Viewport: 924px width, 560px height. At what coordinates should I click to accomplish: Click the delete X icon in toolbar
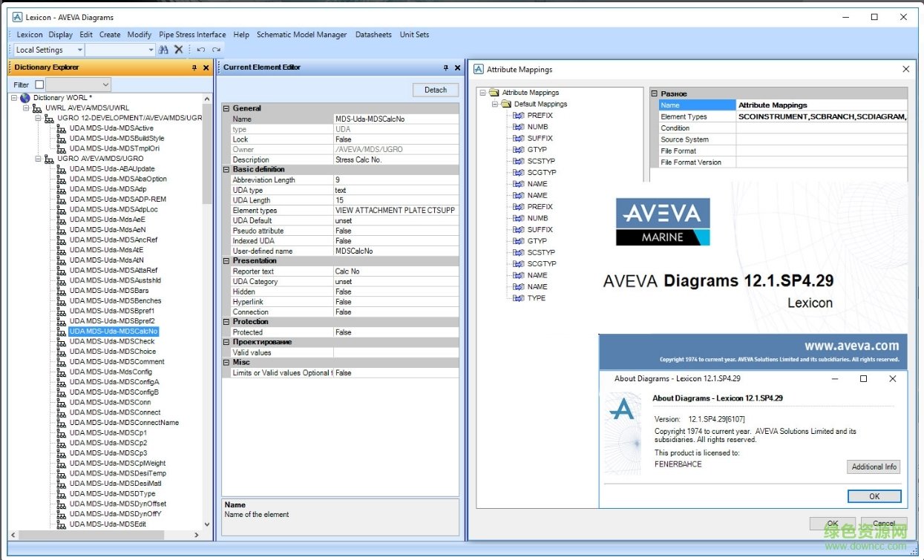179,50
